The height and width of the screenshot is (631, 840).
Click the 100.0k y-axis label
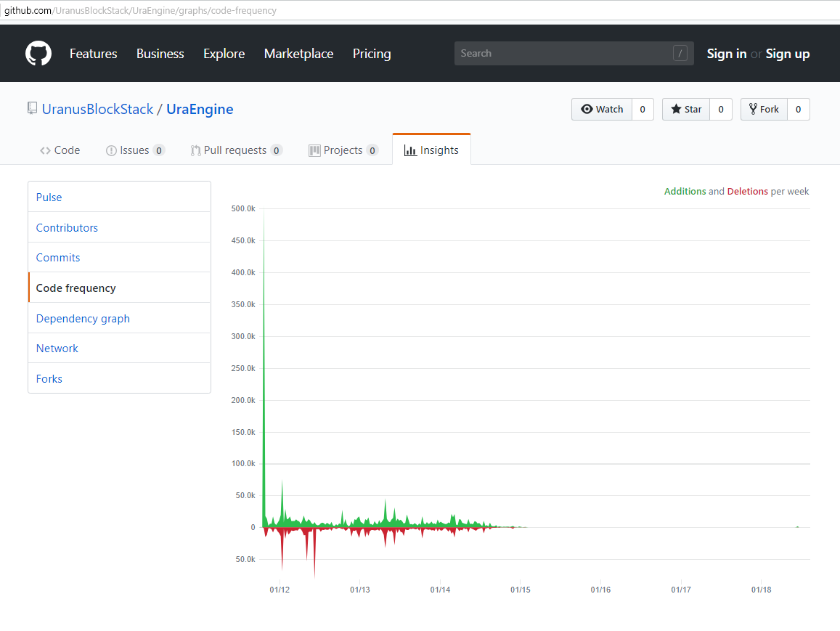tap(243, 463)
